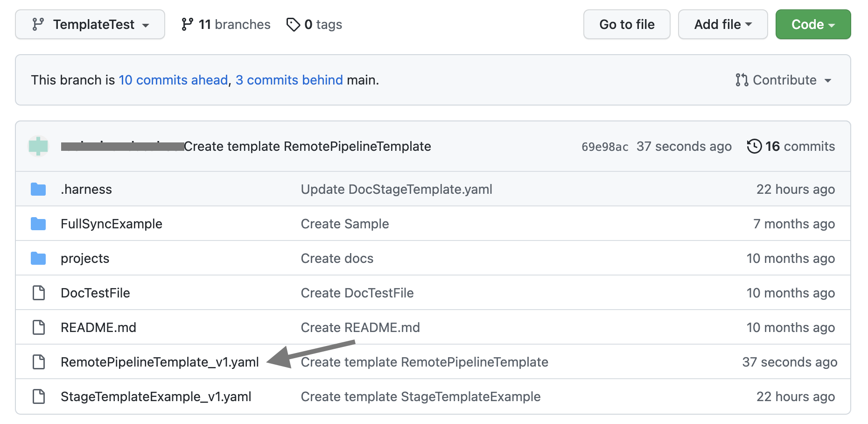Click the commit author avatar
The width and height of the screenshot is (868, 424).
click(38, 146)
